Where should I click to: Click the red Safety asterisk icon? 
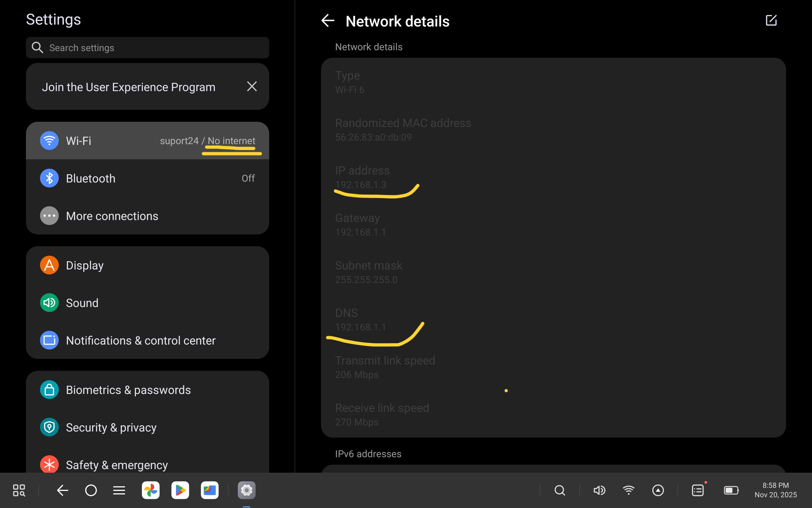click(49, 465)
